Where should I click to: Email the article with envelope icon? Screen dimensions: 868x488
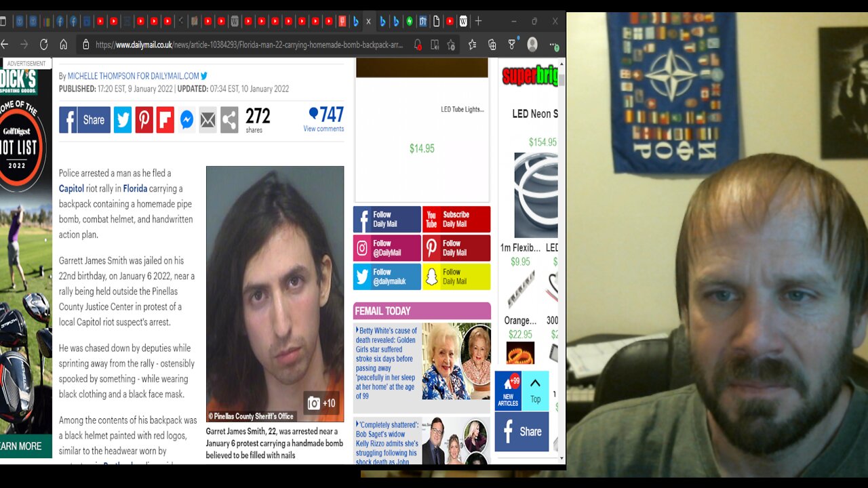tap(208, 120)
